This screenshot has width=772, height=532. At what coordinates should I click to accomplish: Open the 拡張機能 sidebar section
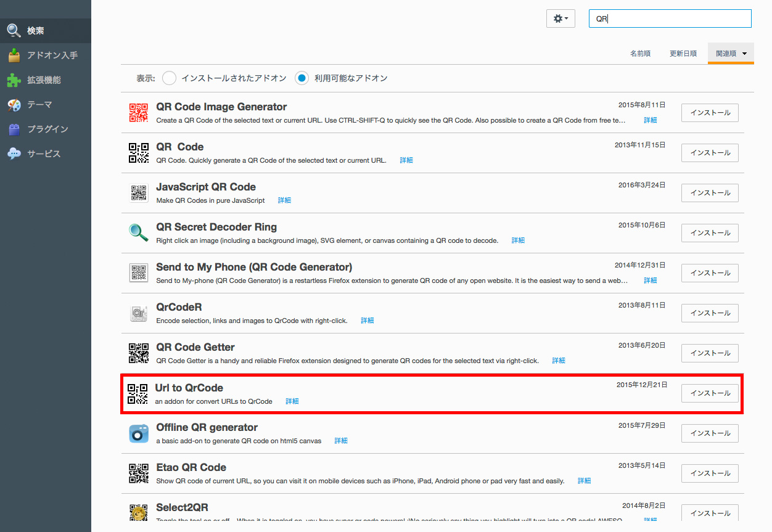[46, 80]
